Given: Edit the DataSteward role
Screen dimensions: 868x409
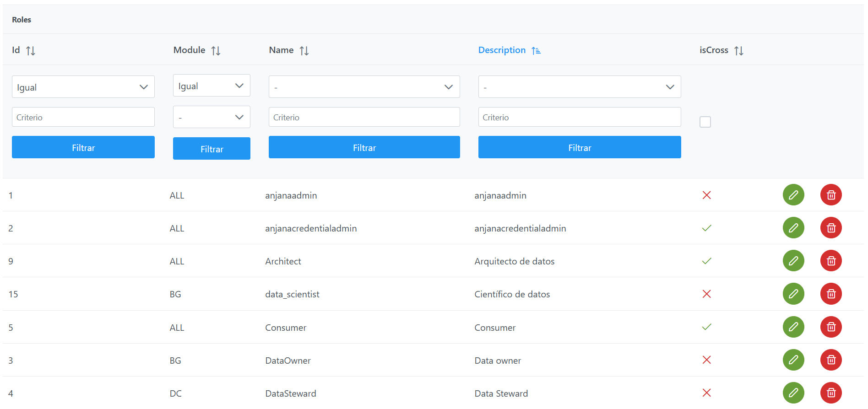Looking at the screenshot, I should (x=793, y=393).
